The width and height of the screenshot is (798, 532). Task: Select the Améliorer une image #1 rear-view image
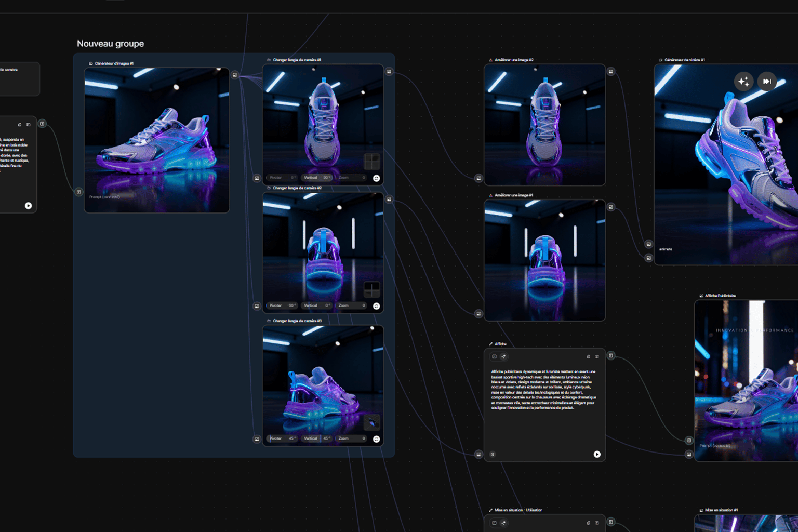click(x=544, y=260)
